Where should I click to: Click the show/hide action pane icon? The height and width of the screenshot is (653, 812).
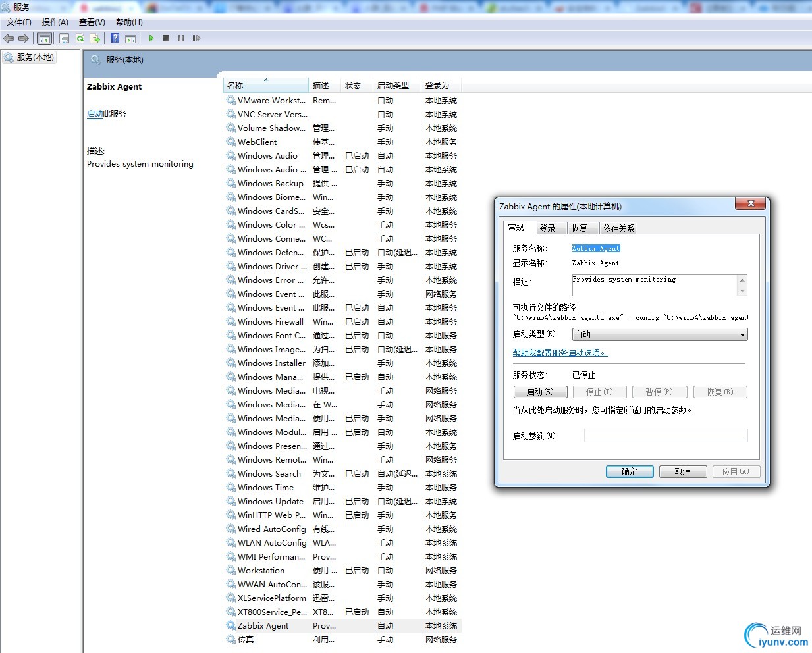(130, 38)
